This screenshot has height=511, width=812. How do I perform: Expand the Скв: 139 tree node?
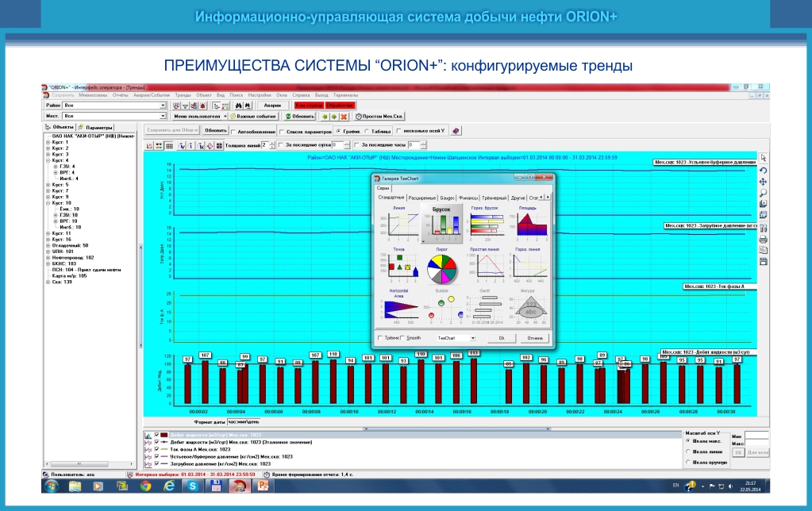[48, 282]
